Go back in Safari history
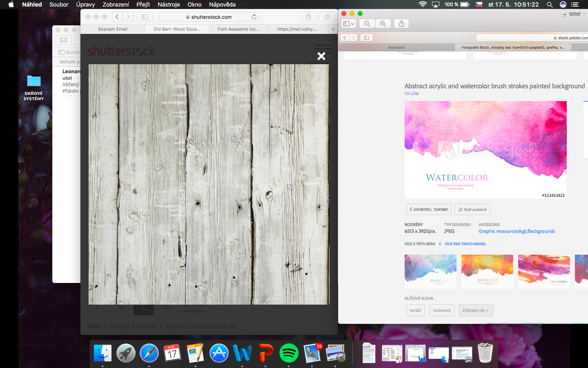The image size is (588, 368). tap(117, 17)
